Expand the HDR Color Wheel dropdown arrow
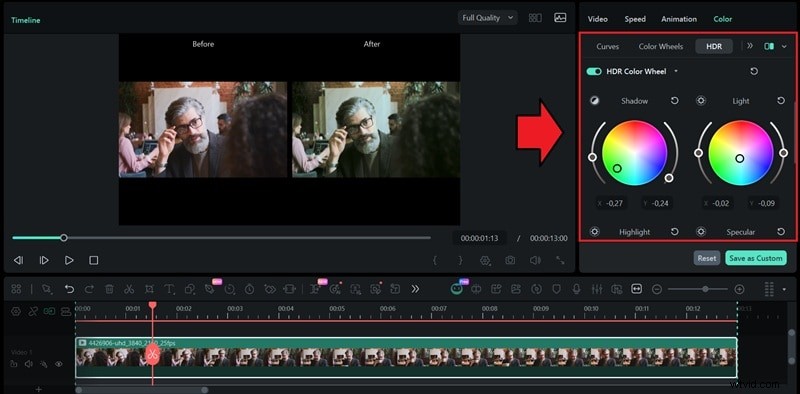Viewport: 800px width, 394px height. coord(676,71)
